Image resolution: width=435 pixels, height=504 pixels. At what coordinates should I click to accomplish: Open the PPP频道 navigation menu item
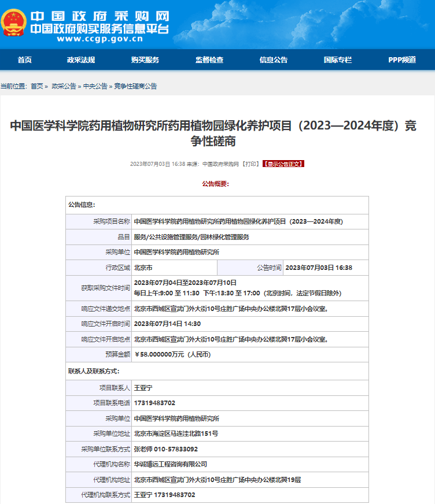(402, 60)
